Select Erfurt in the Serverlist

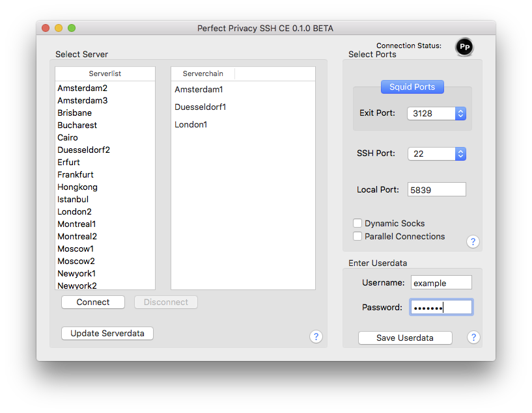(105, 163)
